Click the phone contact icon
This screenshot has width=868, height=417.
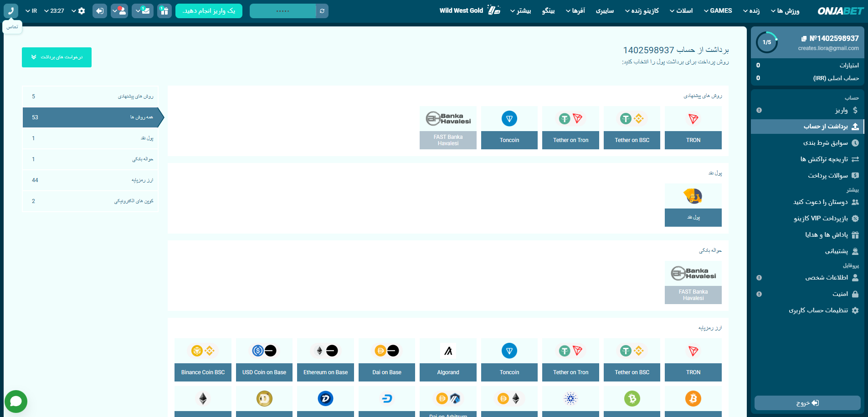(x=11, y=11)
